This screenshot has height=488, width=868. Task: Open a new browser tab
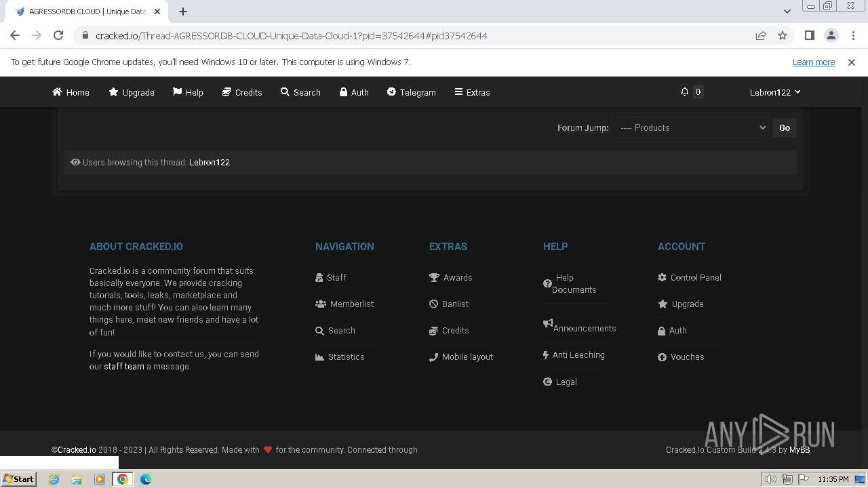point(183,11)
